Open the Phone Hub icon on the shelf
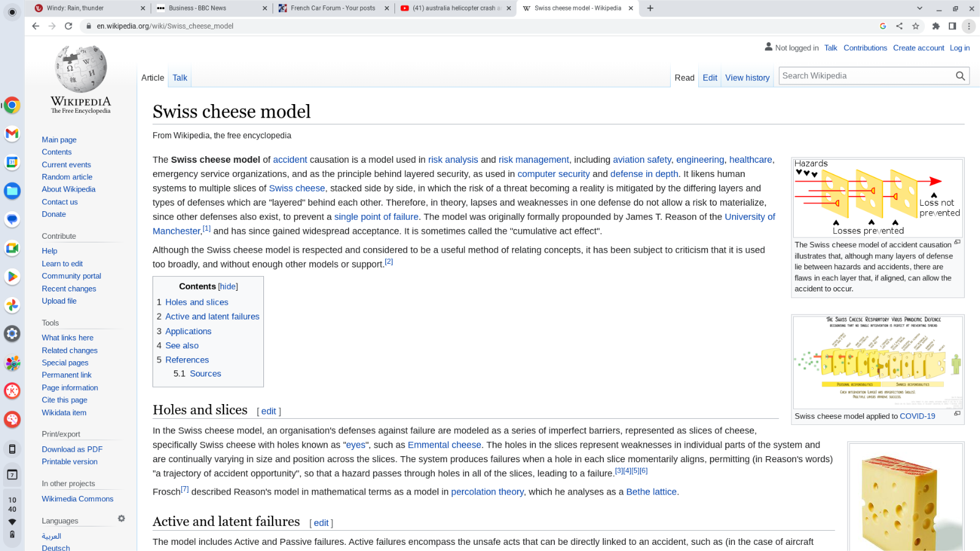The height and width of the screenshot is (551, 980). pos(12,449)
